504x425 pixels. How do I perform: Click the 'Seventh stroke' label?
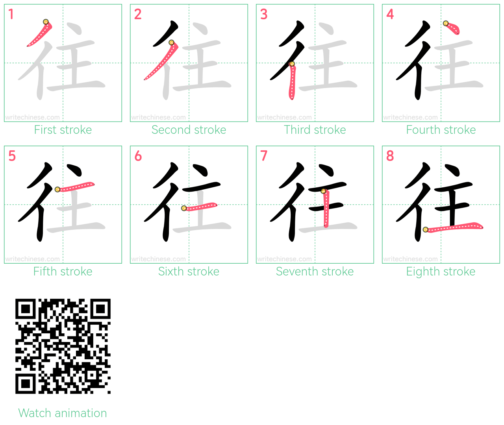[x=315, y=272]
